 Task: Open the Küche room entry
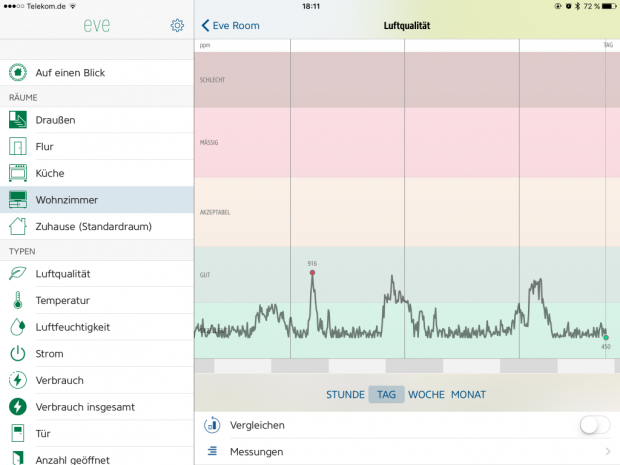97,173
